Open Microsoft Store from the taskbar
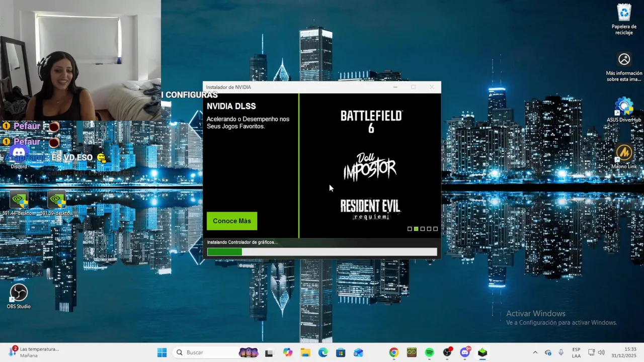The image size is (644, 362). 341,352
